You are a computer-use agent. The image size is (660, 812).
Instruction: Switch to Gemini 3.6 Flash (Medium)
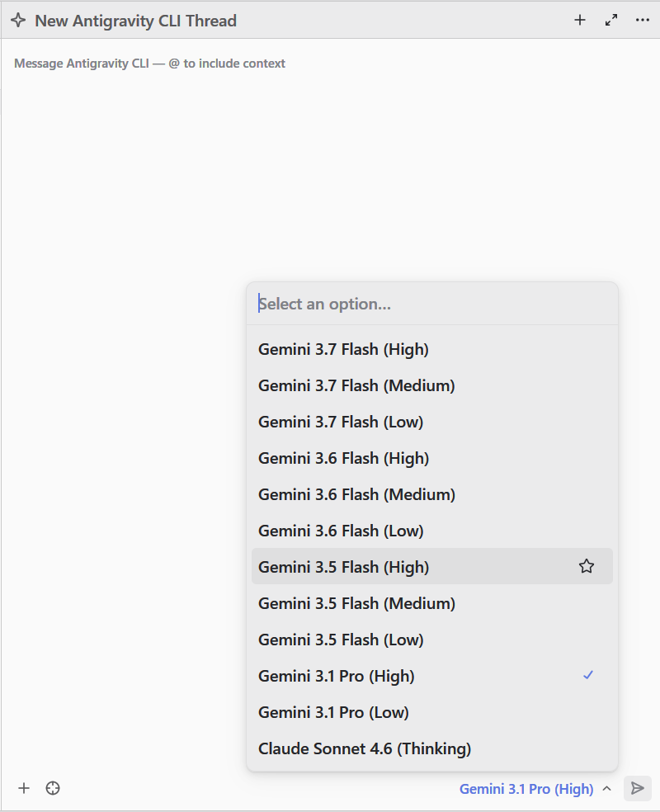tap(432, 494)
